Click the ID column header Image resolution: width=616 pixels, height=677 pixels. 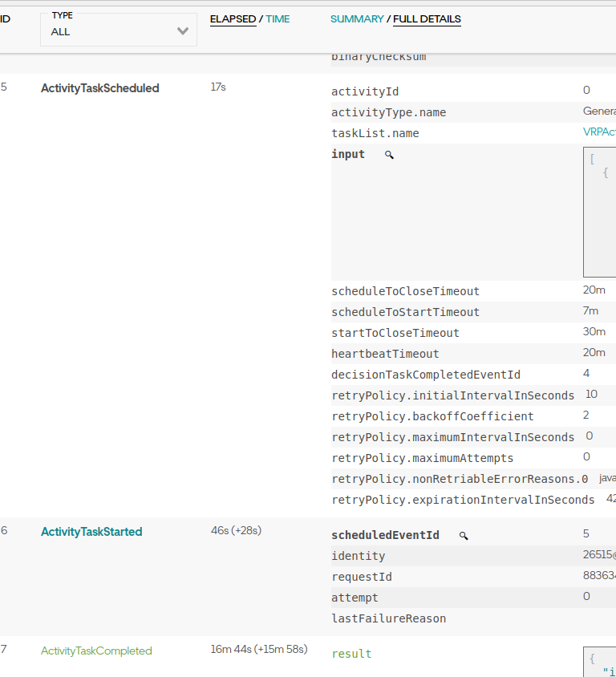pyautogui.click(x=6, y=18)
